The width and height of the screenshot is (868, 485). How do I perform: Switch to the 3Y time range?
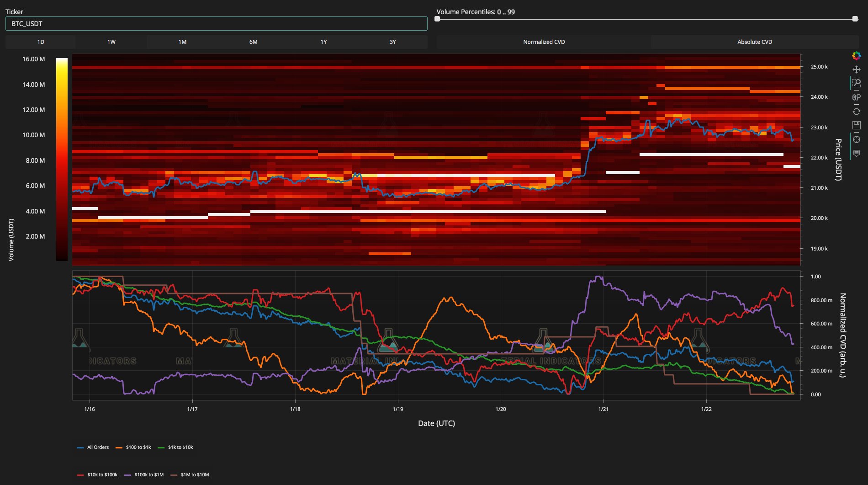[393, 42]
